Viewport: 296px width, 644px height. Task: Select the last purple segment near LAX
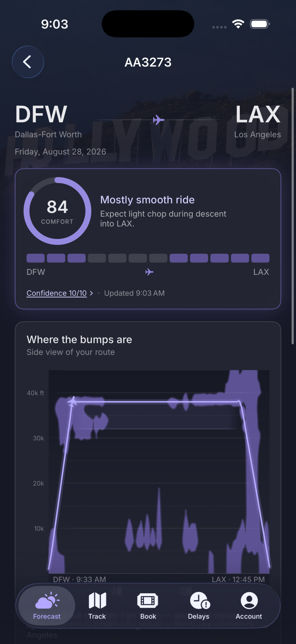[x=260, y=258]
